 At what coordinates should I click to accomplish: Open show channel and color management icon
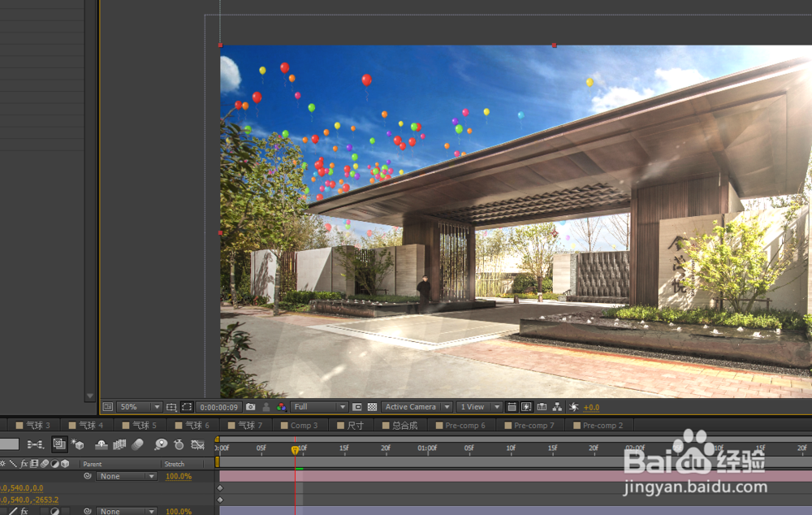[281, 407]
